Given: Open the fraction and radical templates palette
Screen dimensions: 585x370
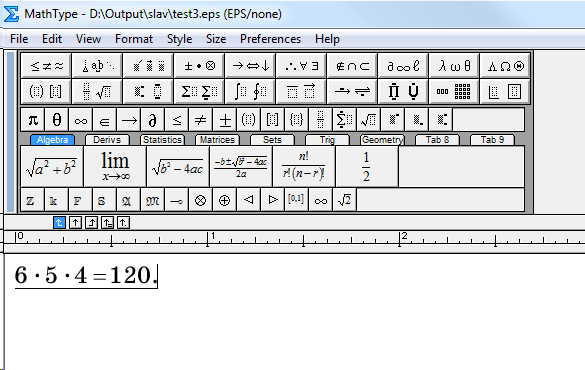Looking at the screenshot, I should coord(97,91).
